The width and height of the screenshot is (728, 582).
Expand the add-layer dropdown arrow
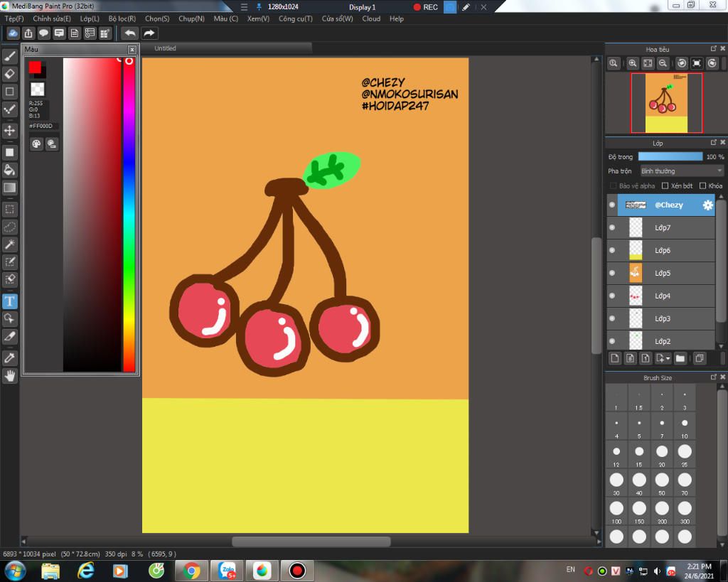668,358
